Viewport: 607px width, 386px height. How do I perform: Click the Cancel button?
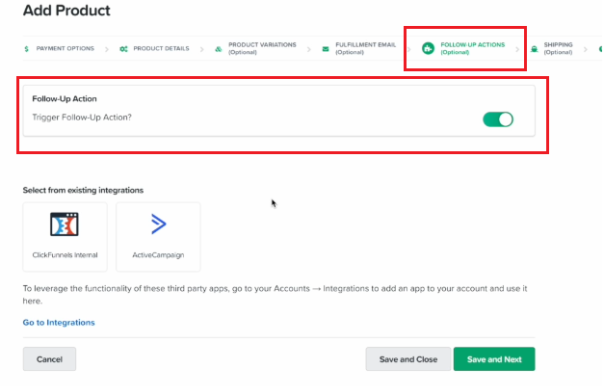(50, 359)
